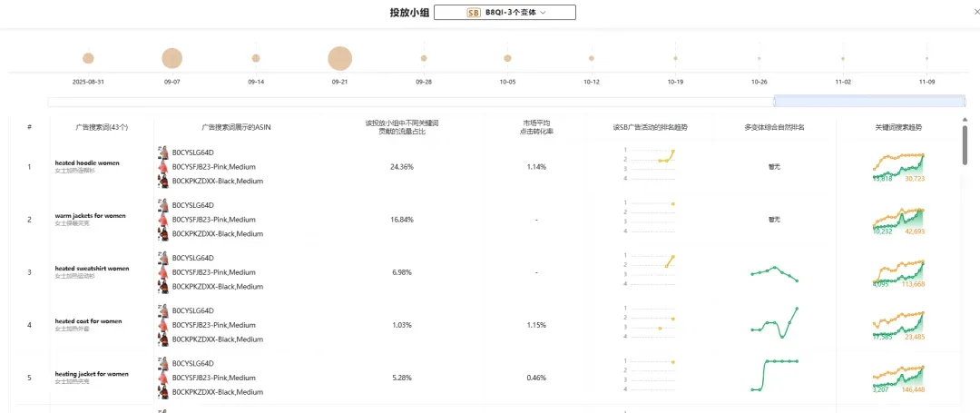Viewport: 980px width, 413px height.
Task: Open SB ranking trend chart for heated hoodie women
Action: pos(650,164)
